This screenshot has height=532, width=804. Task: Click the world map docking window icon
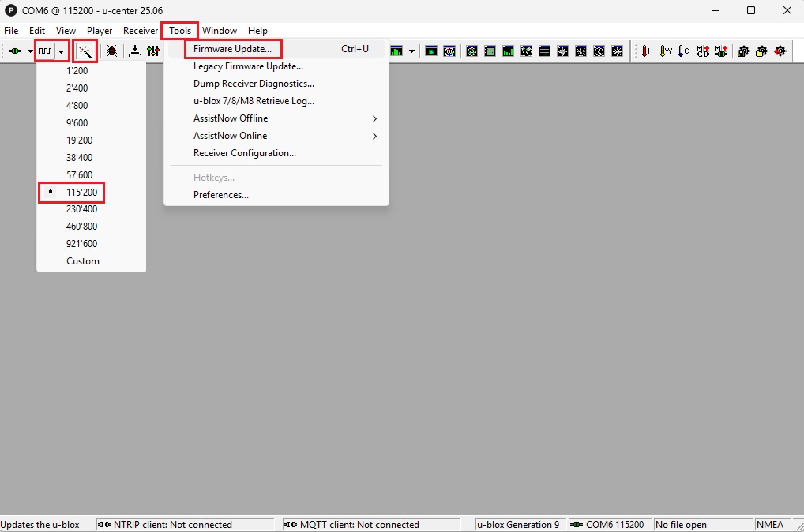click(527, 51)
